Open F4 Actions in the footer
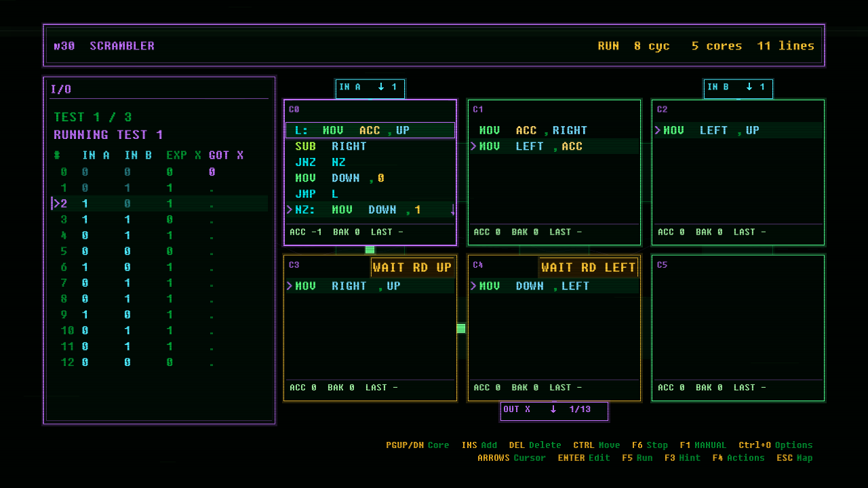 tap(738, 457)
